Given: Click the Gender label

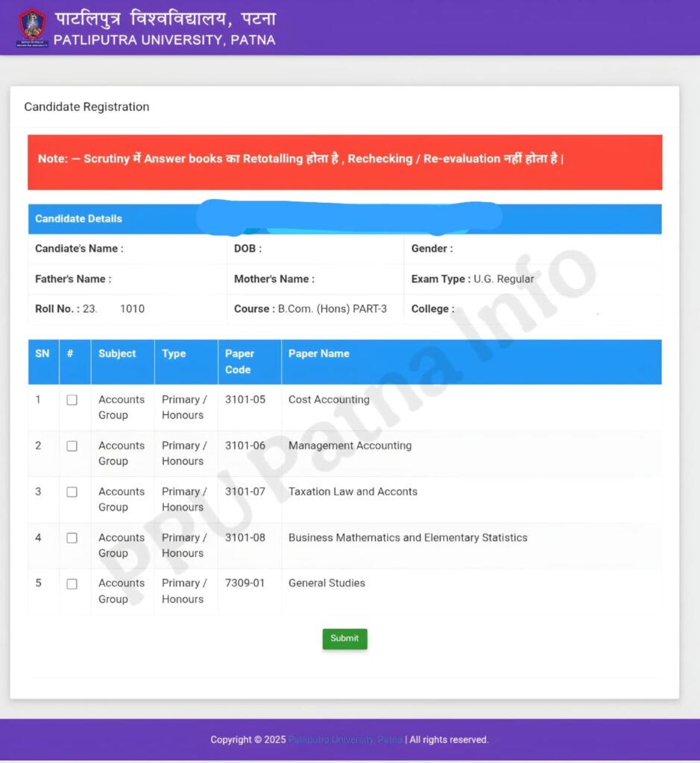Looking at the screenshot, I should [432, 249].
